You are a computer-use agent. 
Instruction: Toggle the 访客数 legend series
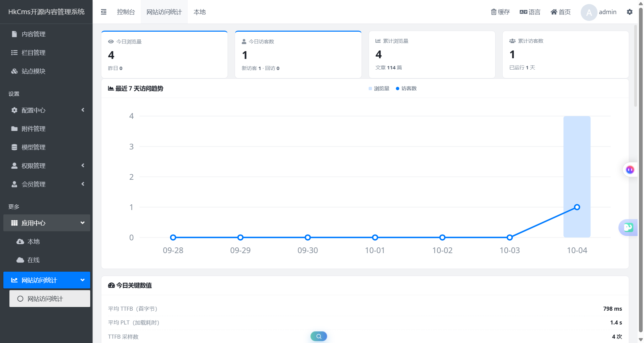(406, 89)
